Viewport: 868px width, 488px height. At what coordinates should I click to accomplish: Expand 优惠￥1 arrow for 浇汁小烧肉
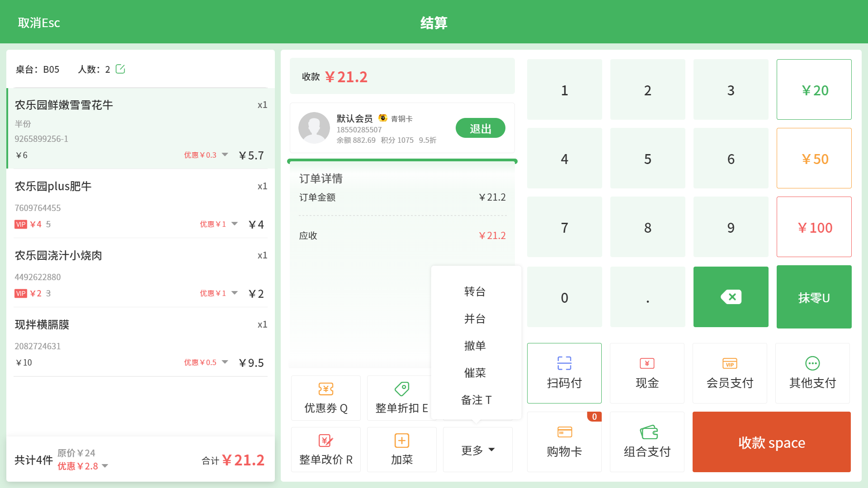[235, 293]
